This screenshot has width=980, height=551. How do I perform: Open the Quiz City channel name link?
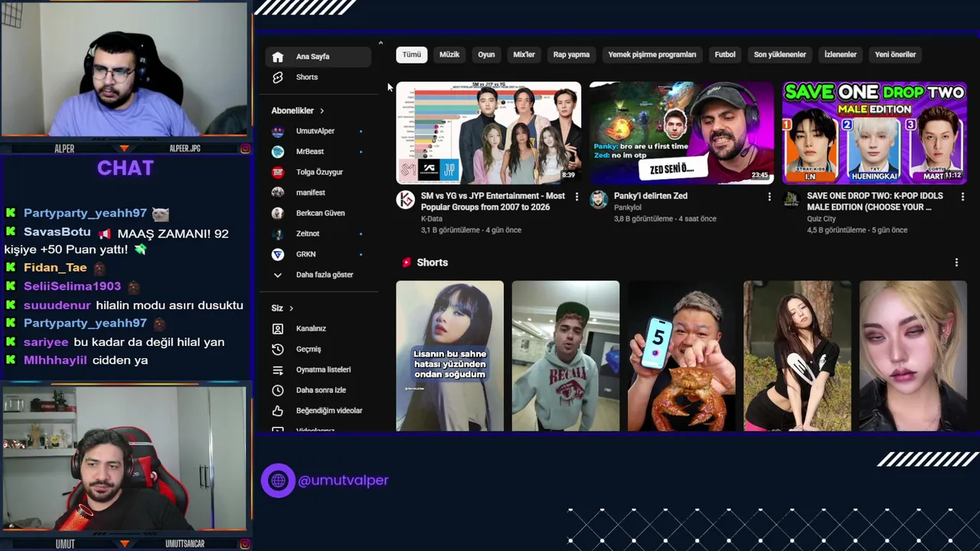pos(822,219)
